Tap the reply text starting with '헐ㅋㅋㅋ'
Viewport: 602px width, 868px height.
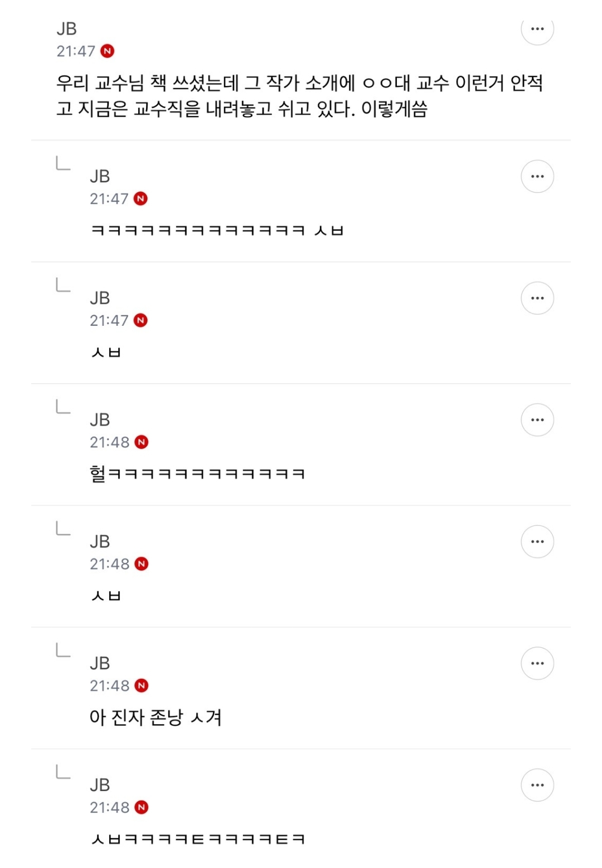197,474
